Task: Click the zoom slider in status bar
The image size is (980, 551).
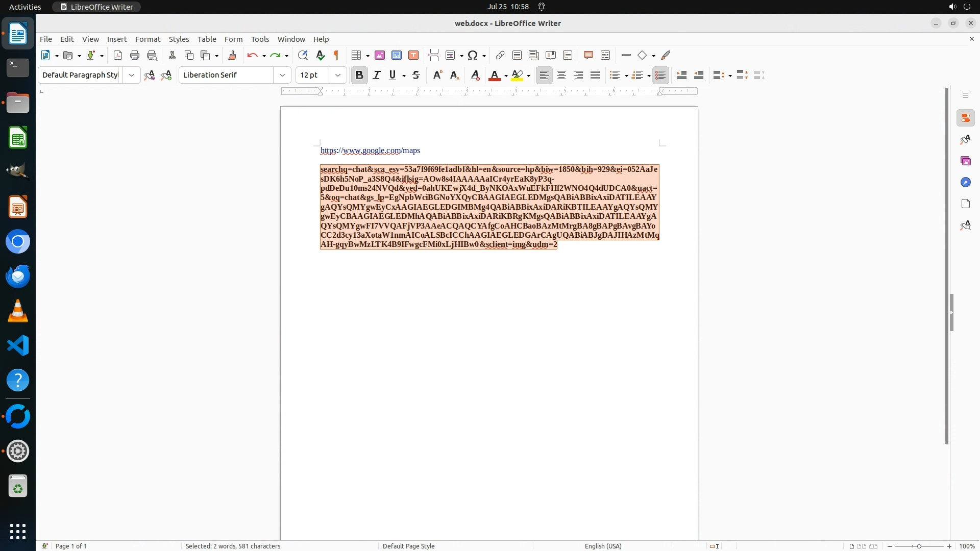Action: click(919, 546)
